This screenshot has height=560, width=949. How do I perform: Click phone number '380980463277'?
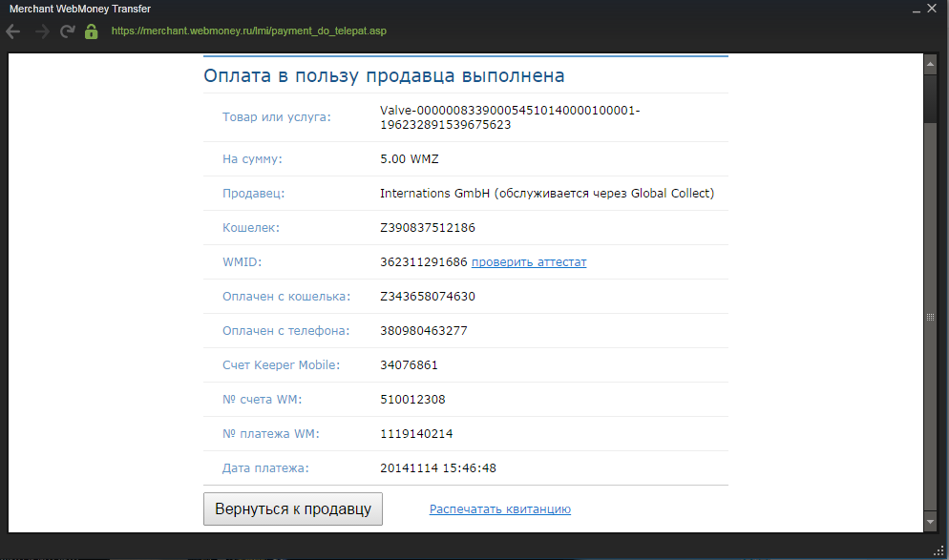pyautogui.click(x=424, y=331)
